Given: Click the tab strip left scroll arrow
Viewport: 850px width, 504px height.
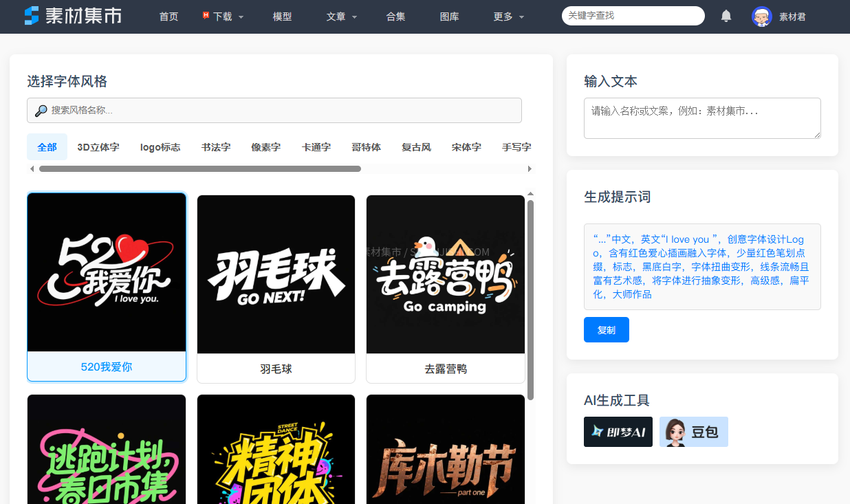Looking at the screenshot, I should (x=32, y=168).
